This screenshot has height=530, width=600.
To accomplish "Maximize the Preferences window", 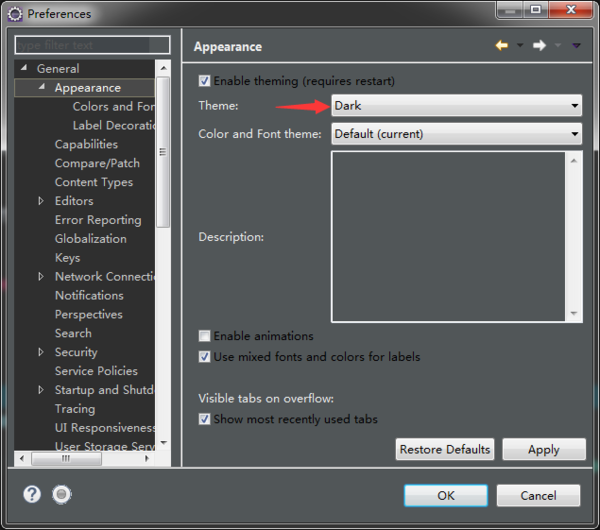I will click(536, 10).
